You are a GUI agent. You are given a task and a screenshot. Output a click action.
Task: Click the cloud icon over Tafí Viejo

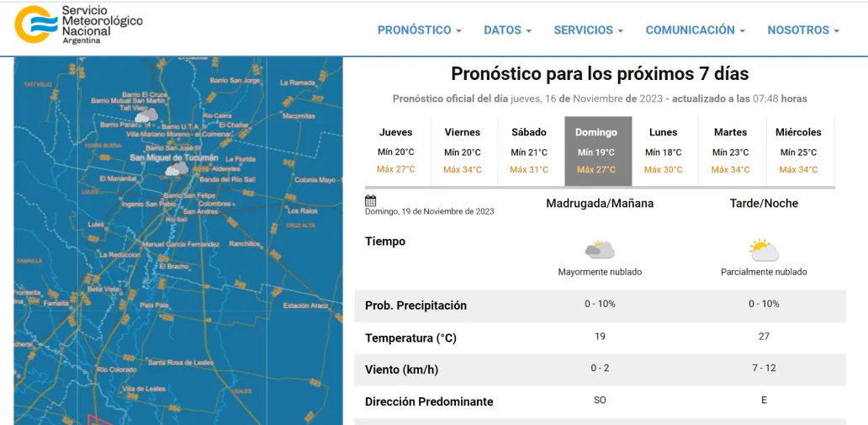146,115
